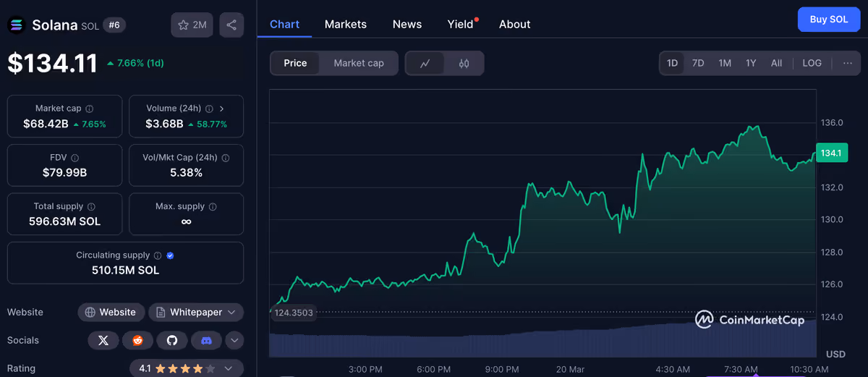Viewport: 868px width, 377px height.
Task: Select Market cap chart mode
Action: (359, 63)
